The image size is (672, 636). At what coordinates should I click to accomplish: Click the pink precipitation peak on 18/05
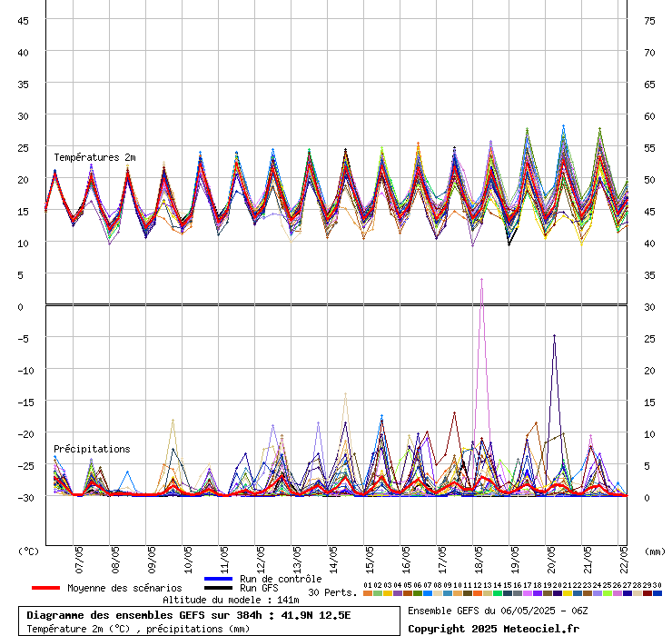tap(481, 279)
